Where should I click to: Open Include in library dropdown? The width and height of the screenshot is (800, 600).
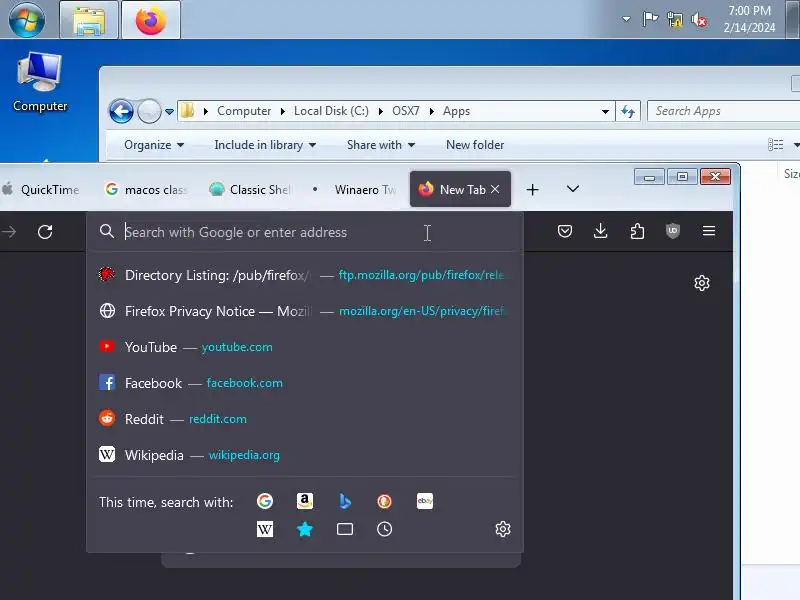265,145
